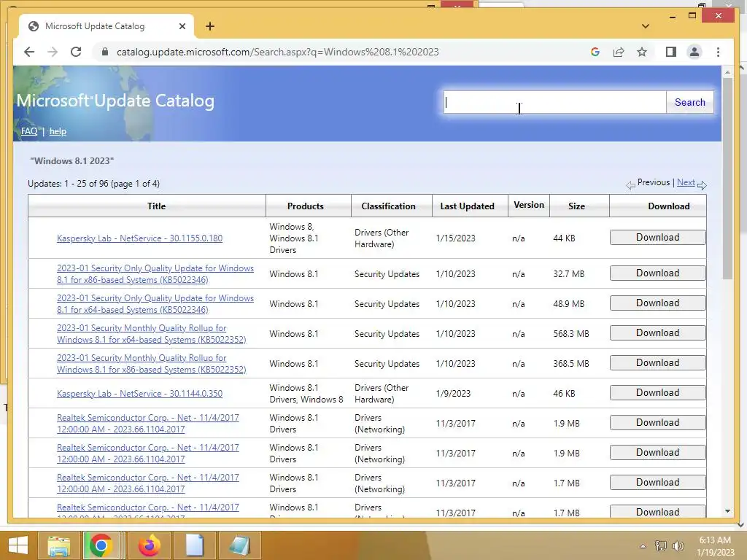Launch Firefox from the taskbar
Image resolution: width=747 pixels, height=560 pixels.
(149, 545)
